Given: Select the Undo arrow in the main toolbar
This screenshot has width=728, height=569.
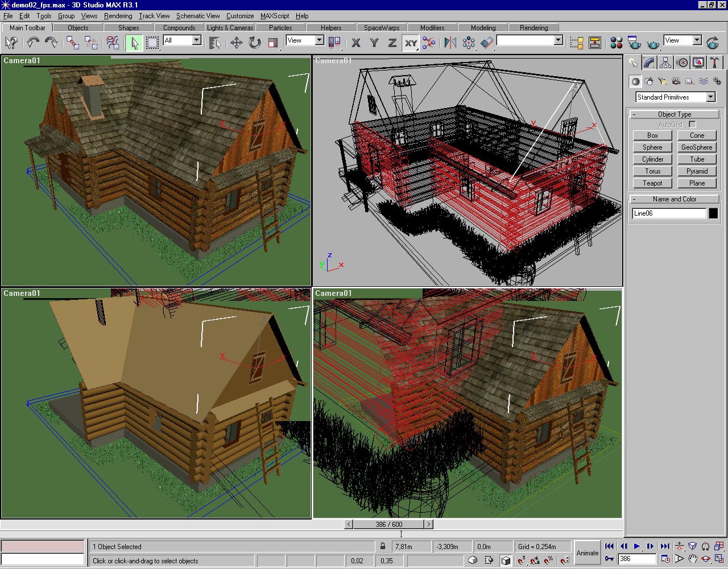Looking at the screenshot, I should [33, 42].
